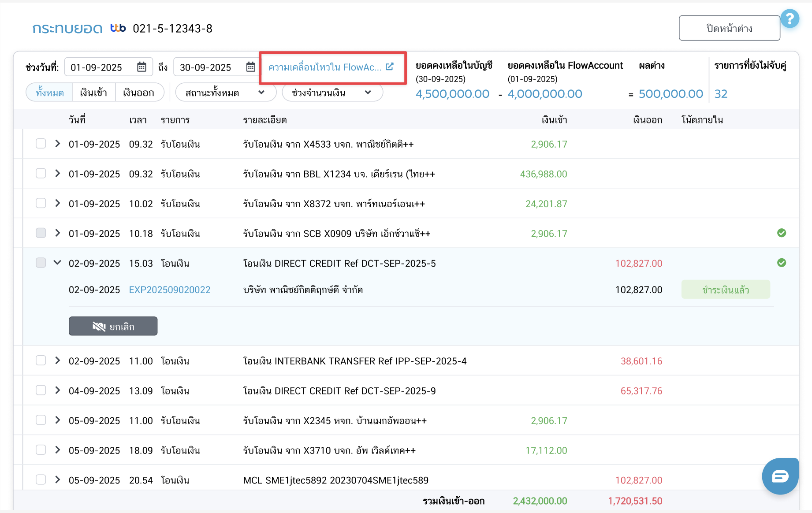Click the ปิดหน้าต่าง close window button

(729, 28)
